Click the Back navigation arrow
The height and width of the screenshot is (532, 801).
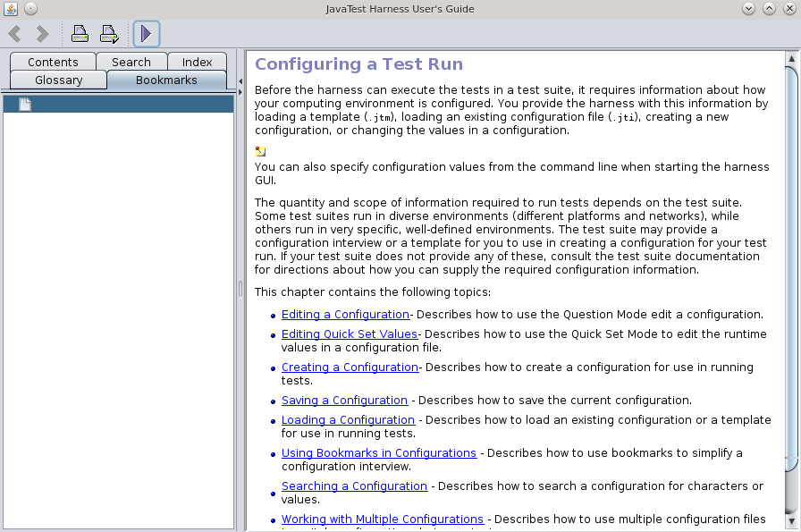click(15, 34)
